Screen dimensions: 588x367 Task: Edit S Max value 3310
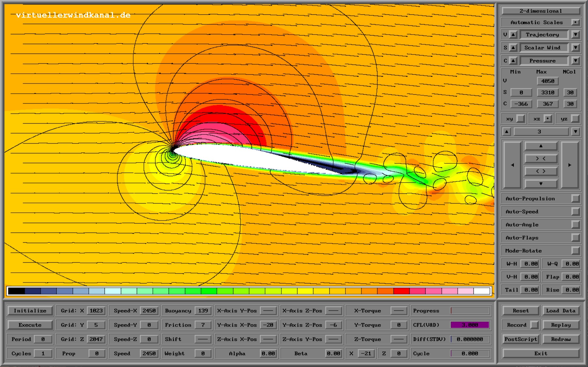point(548,92)
